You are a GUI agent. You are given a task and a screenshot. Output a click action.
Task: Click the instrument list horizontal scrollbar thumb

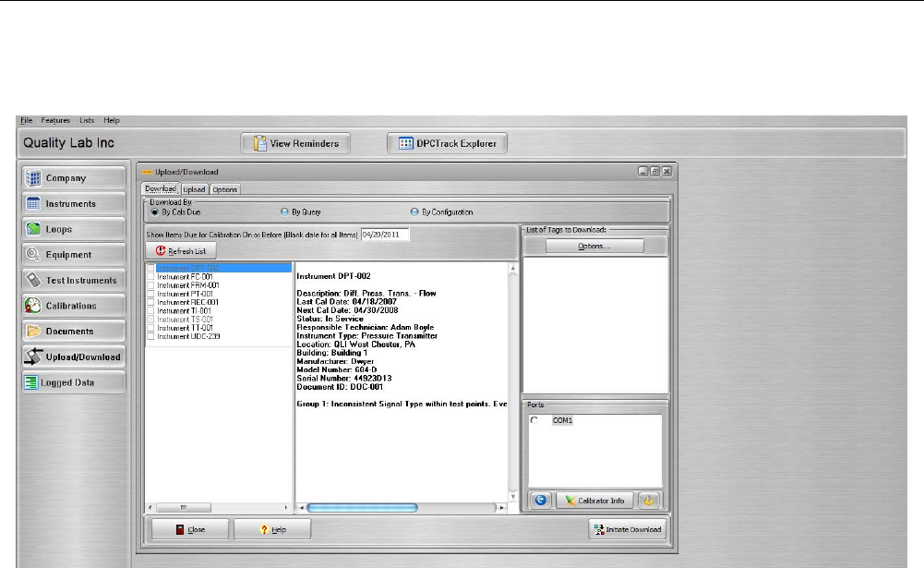tap(184, 507)
